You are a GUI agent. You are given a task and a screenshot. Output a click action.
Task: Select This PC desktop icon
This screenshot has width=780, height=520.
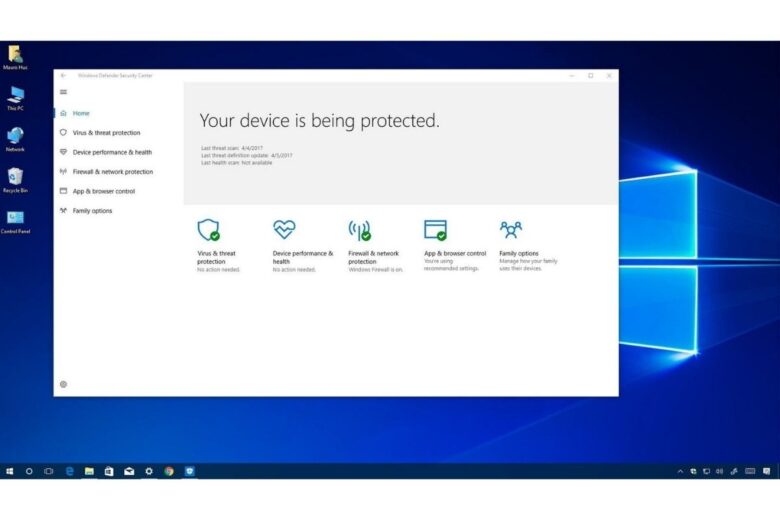click(15, 98)
